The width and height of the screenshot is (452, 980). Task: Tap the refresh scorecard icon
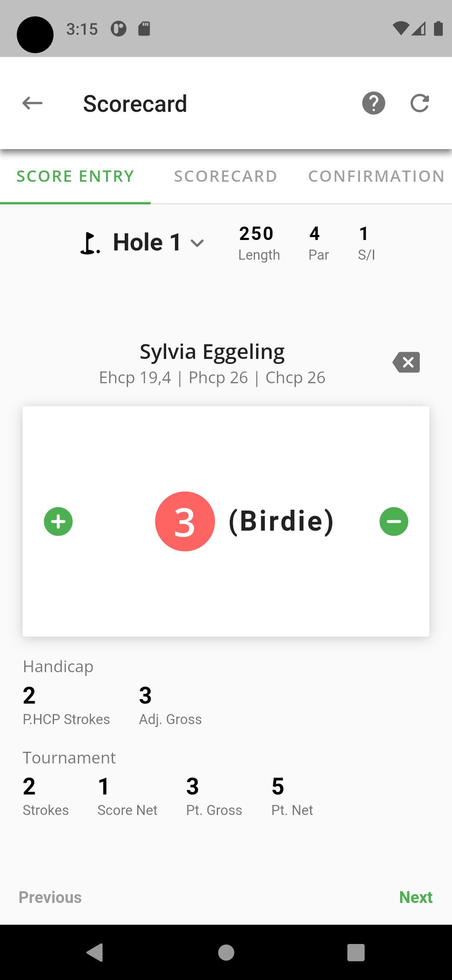click(x=420, y=103)
